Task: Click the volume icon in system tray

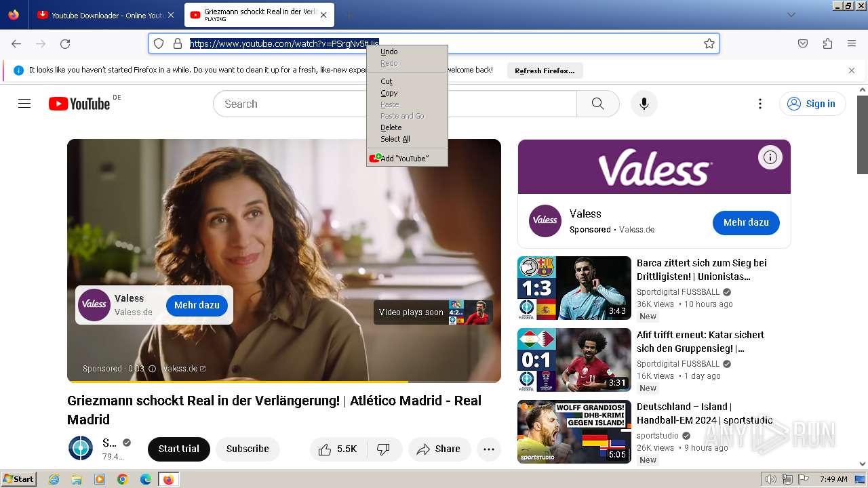Action: [770, 479]
